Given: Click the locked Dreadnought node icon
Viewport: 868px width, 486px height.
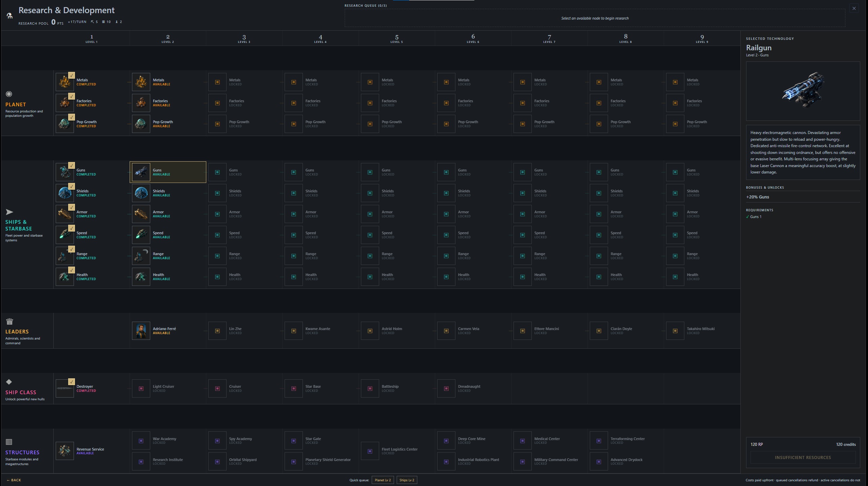Looking at the screenshot, I should coord(446,388).
